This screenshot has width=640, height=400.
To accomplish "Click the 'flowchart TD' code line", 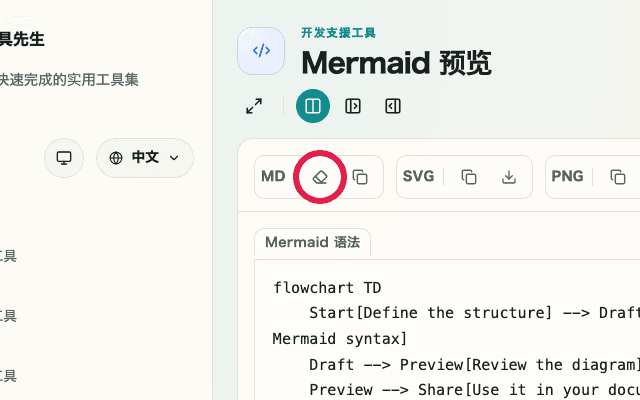I will 327,288.
